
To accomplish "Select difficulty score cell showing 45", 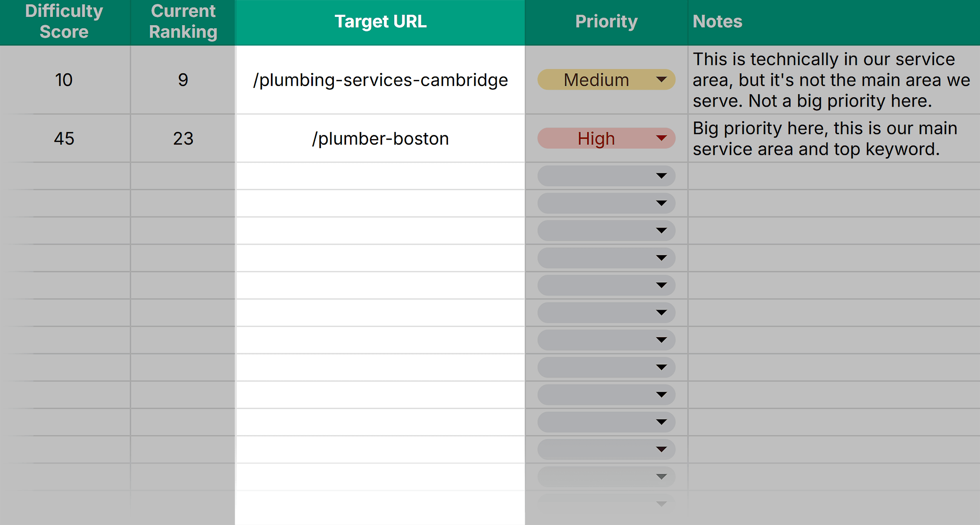I will point(65,138).
